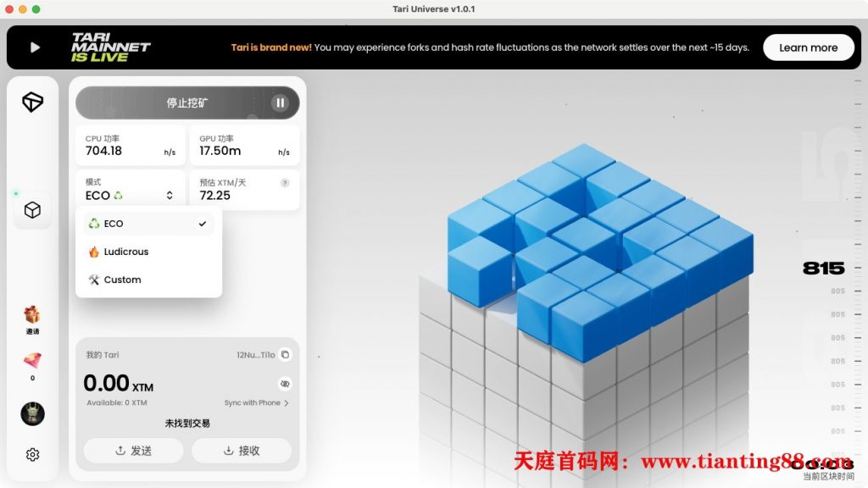Pause mining with the pause icon
Viewport: 868px width, 488px height.
280,103
